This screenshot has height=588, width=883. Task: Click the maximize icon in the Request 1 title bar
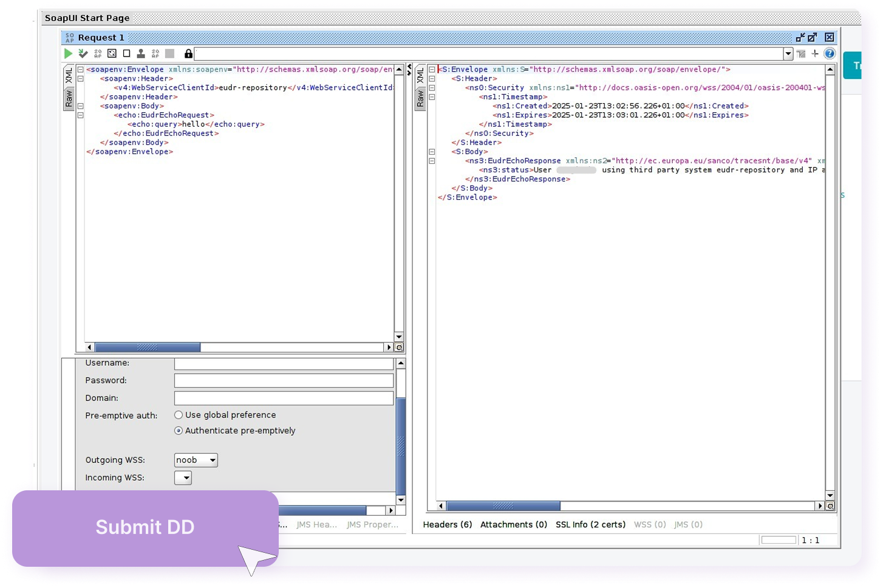pos(813,38)
